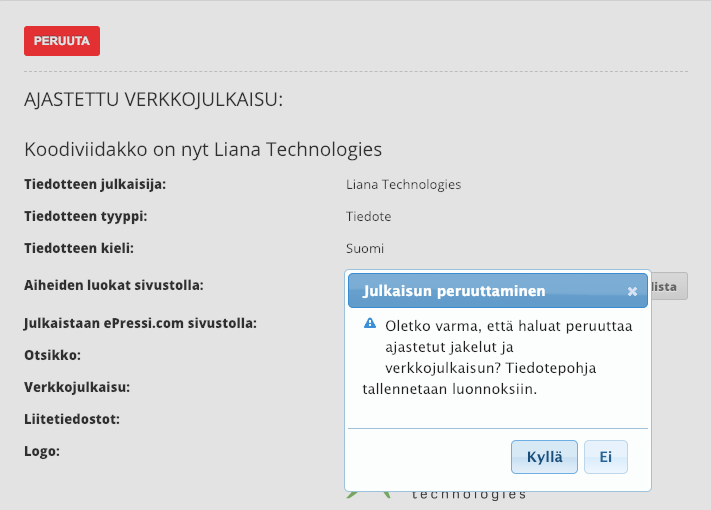
Task: Close the Julkaisun peruuttaminen dialog with X
Action: click(x=632, y=291)
